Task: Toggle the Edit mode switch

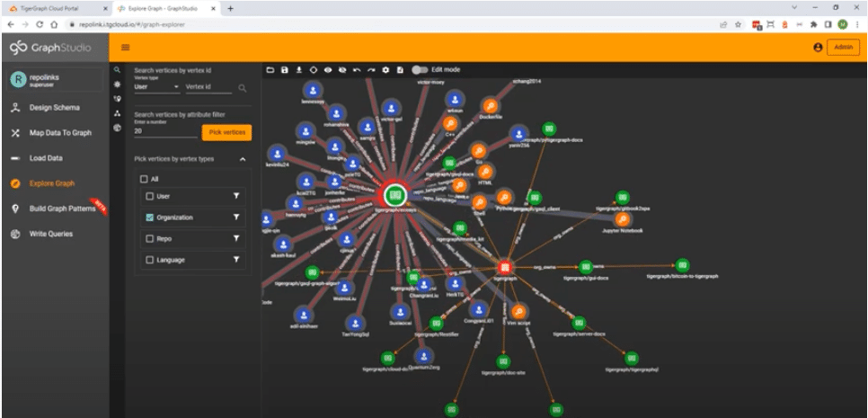Action: 421,70
